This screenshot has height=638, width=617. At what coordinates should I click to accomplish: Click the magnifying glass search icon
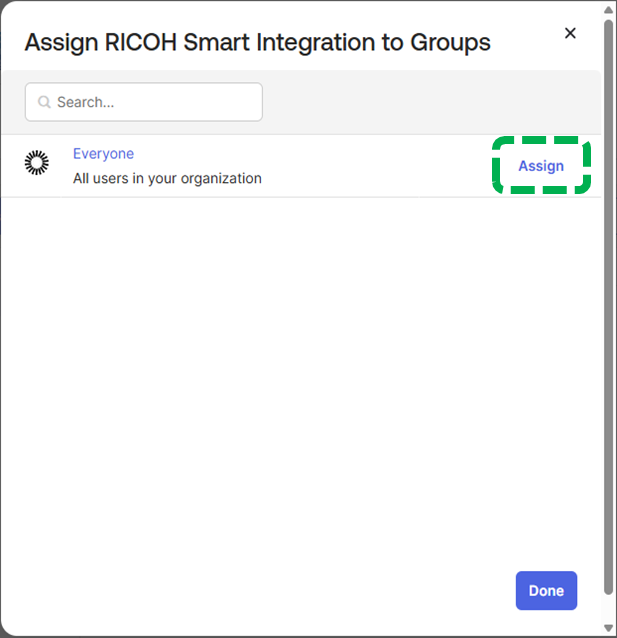coord(44,102)
